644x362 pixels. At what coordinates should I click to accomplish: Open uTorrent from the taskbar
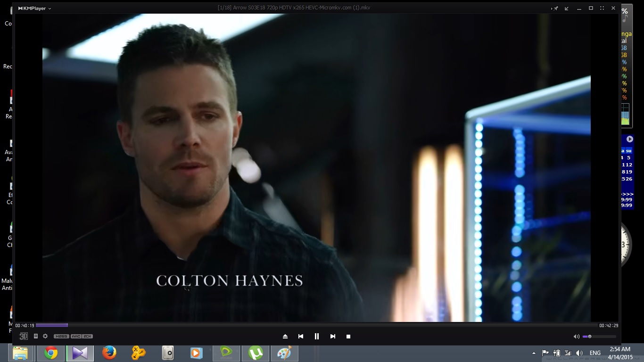256,353
